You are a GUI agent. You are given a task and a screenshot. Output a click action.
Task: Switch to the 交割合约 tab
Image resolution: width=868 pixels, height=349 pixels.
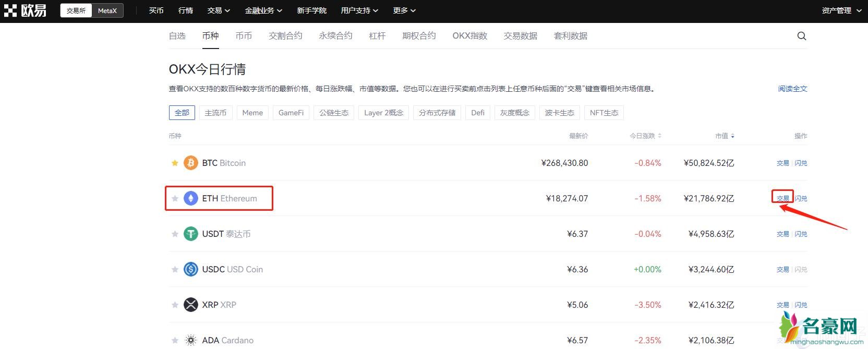pyautogui.click(x=285, y=36)
